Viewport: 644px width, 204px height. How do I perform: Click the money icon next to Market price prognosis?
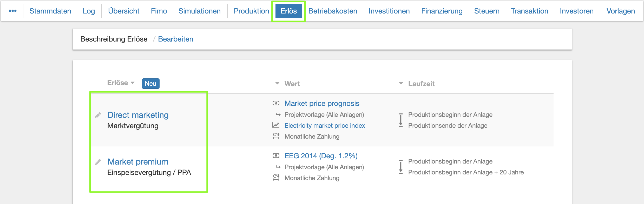[276, 103]
